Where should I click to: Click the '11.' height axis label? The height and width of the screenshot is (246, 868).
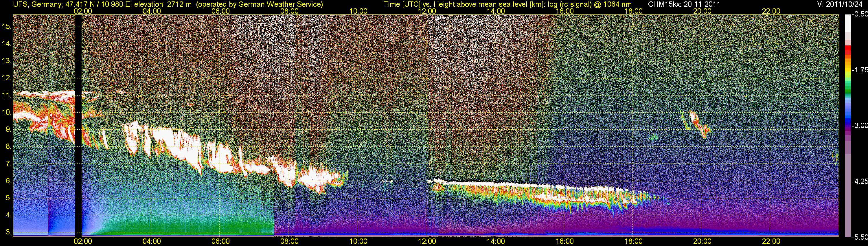(6, 96)
